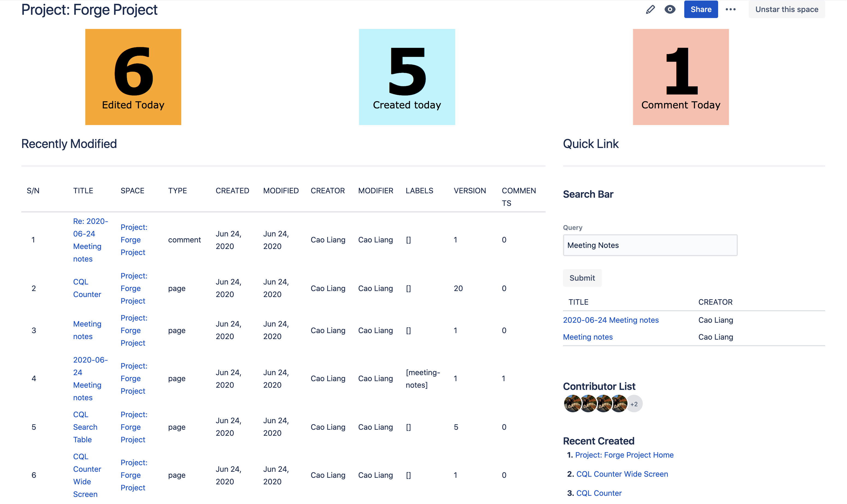Click the blue Created today tile
This screenshot has width=847, height=504.
[x=407, y=77]
